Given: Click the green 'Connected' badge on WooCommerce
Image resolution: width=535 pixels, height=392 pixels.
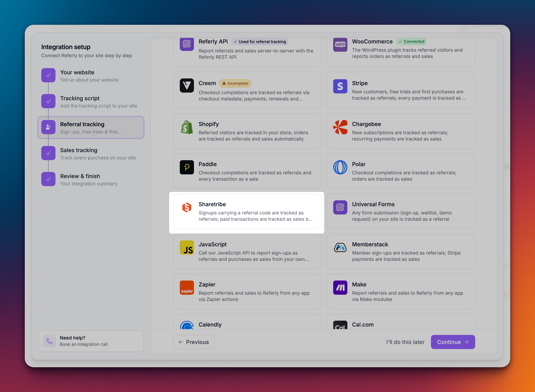Looking at the screenshot, I should [x=411, y=41].
